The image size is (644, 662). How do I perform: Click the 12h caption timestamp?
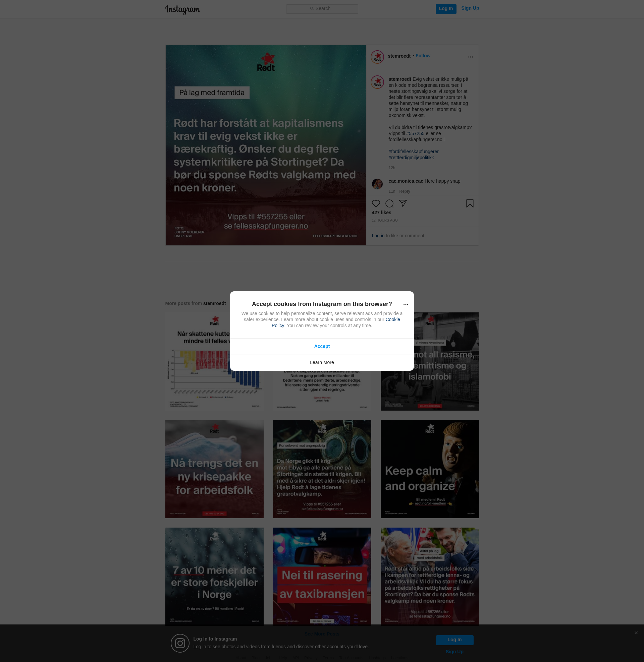point(392,168)
